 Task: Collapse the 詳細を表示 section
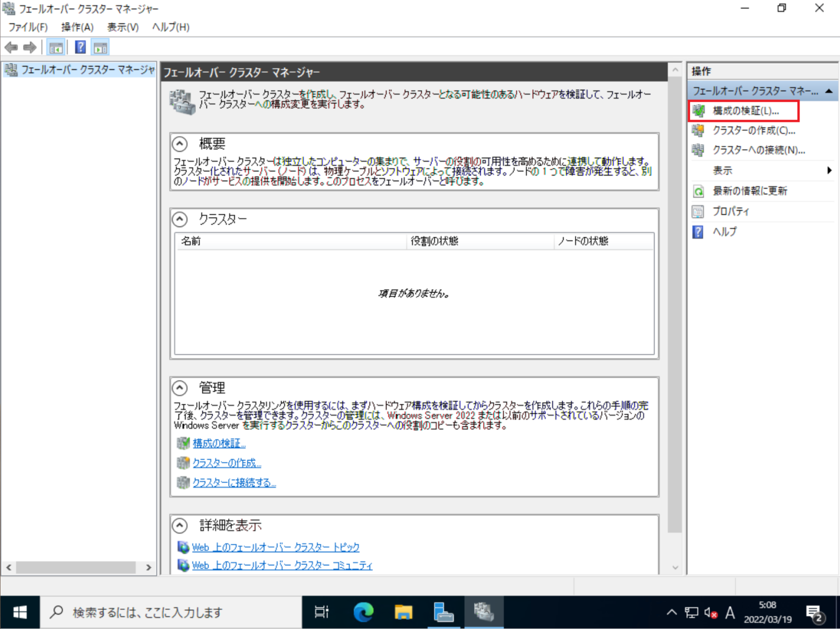click(x=180, y=525)
